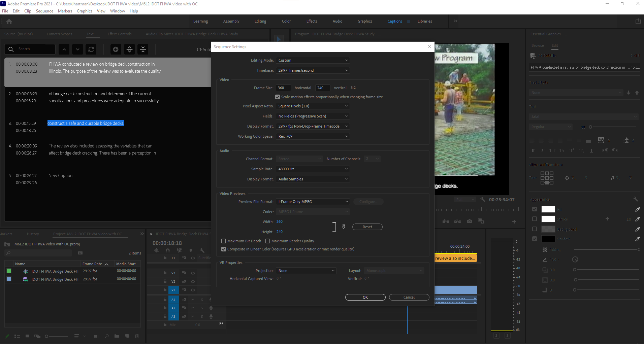Select the Split Caption icon
The image size is (644, 344).
point(129,49)
